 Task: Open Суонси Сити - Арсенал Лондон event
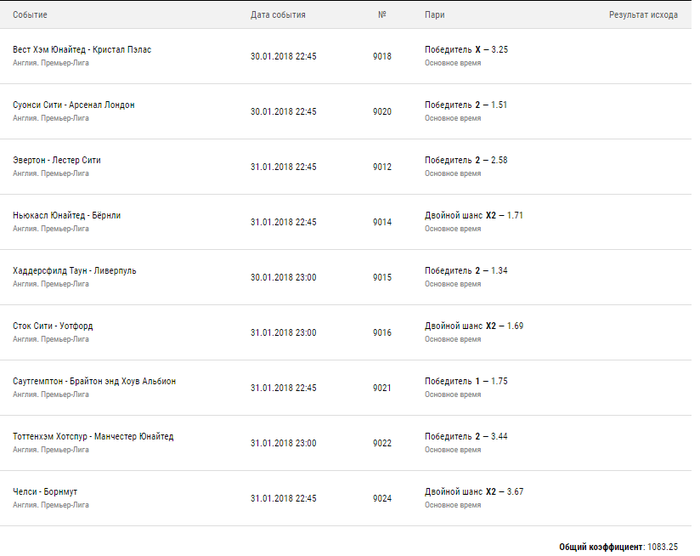[x=73, y=104]
